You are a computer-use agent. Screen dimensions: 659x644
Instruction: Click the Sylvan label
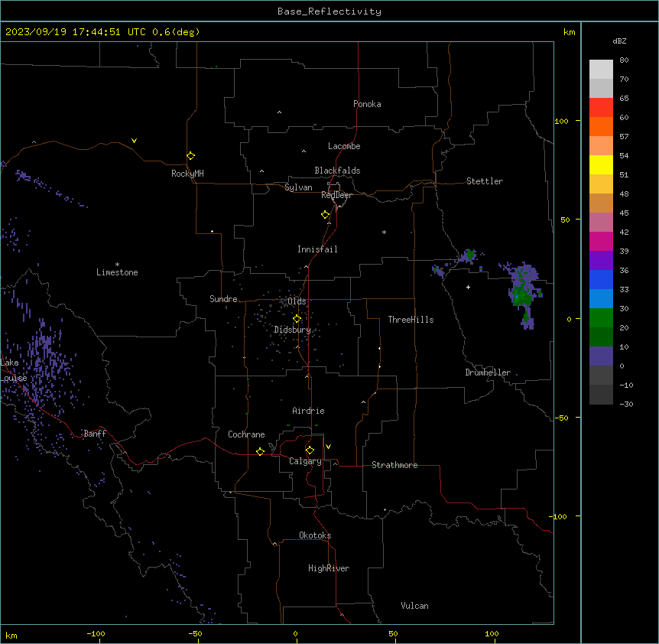click(298, 187)
